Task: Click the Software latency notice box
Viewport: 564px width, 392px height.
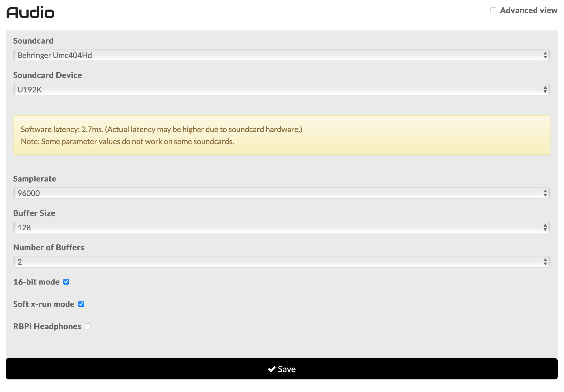Action: (x=282, y=135)
